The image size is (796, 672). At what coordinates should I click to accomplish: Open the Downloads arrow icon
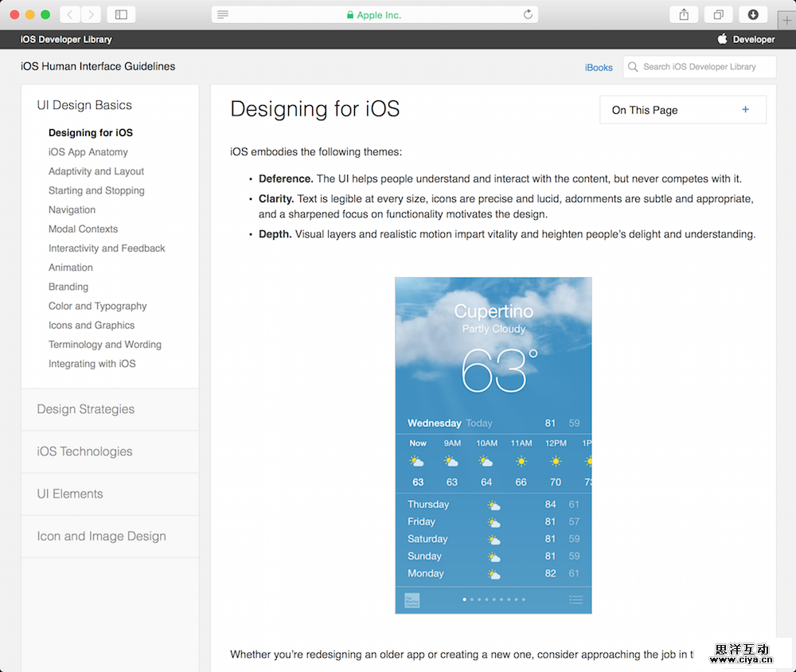pos(753,14)
